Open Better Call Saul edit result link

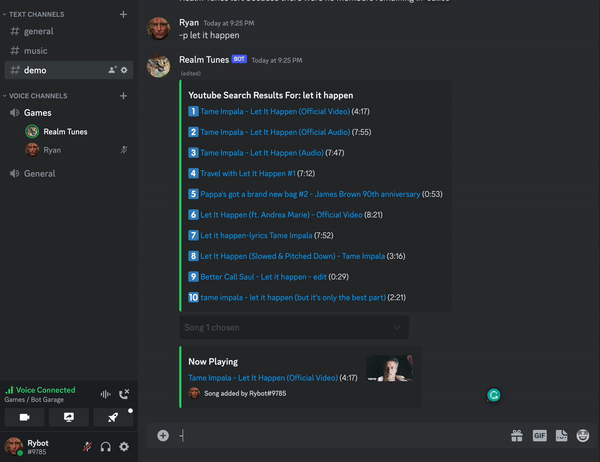[x=263, y=277]
